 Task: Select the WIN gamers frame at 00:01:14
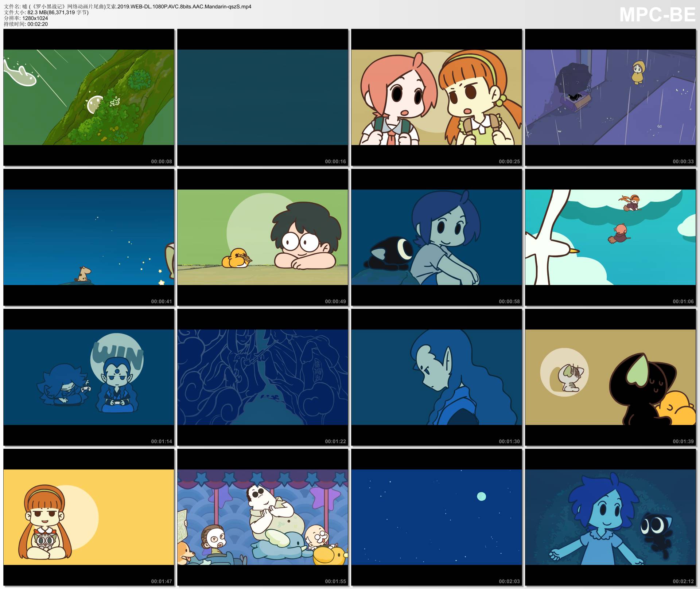[89, 377]
